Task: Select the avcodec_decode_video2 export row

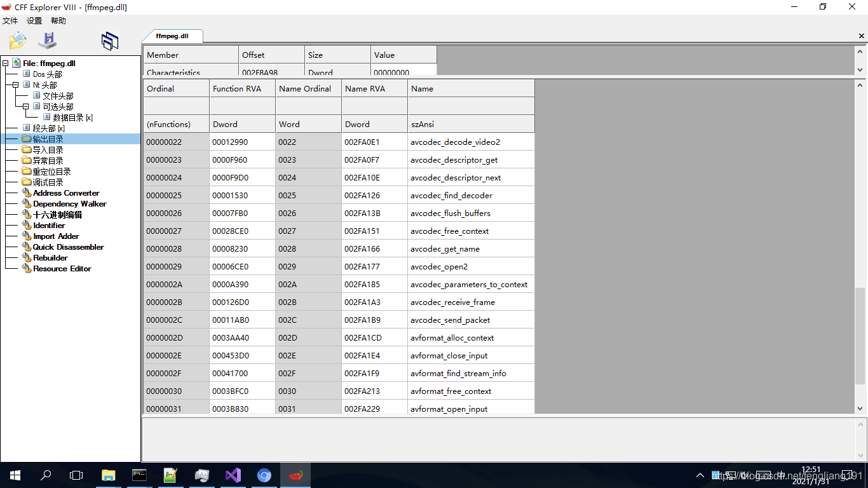Action: (x=339, y=142)
